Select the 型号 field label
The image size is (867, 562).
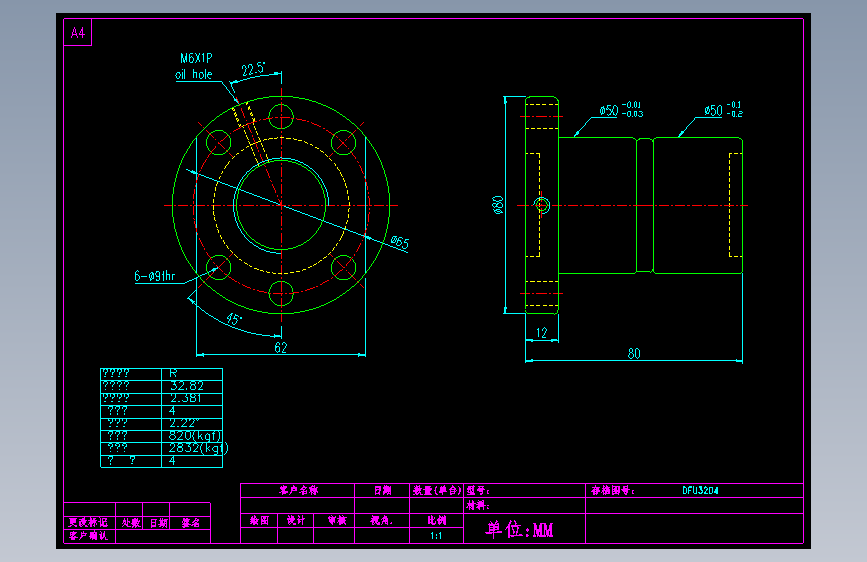[x=478, y=490]
